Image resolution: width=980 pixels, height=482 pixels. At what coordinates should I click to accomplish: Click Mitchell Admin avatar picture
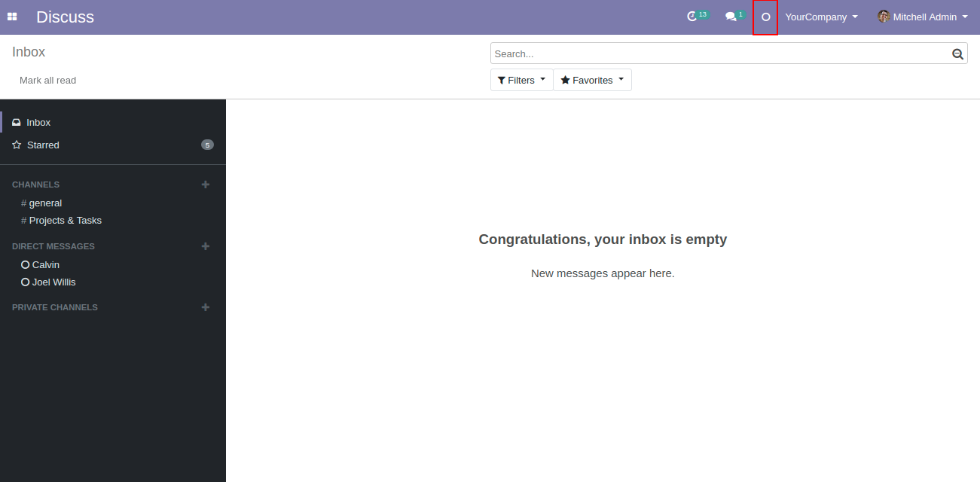tap(884, 17)
